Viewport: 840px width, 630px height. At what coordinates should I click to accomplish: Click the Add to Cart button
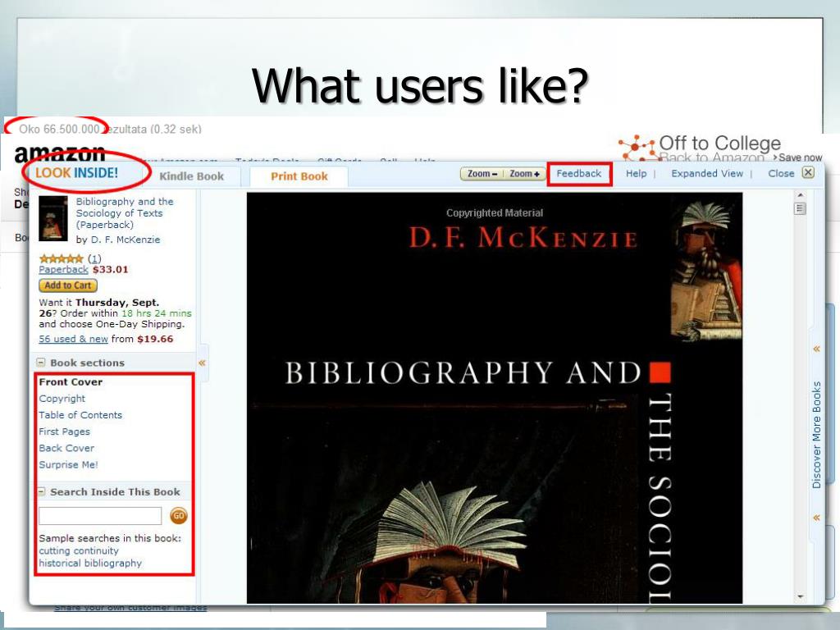[67, 285]
